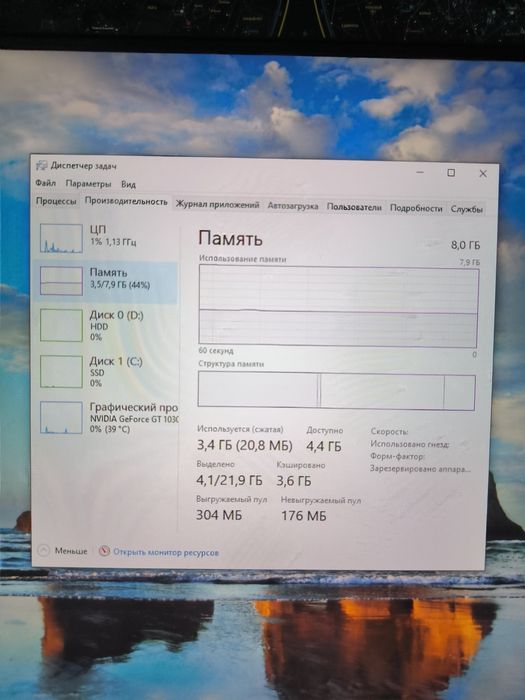Click the 3,4 ГБ (20,8 МБ) in-use value
525x700 pixels.
(245, 445)
